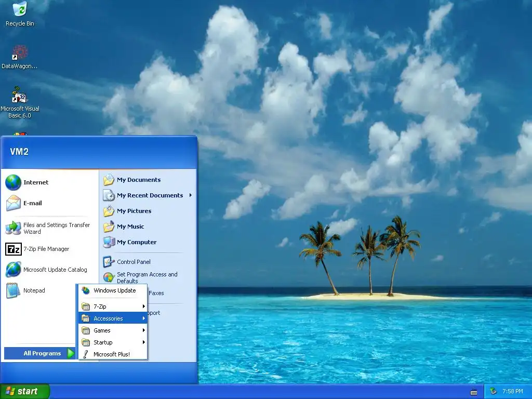Click the Internet globe icon
This screenshot has height=399, width=532.
pyautogui.click(x=13, y=182)
